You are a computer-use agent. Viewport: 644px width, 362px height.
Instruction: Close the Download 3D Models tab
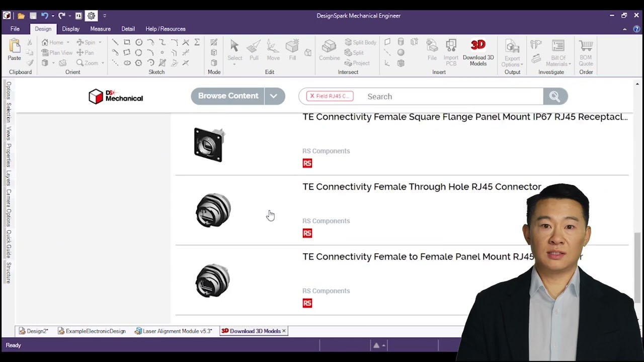click(284, 331)
